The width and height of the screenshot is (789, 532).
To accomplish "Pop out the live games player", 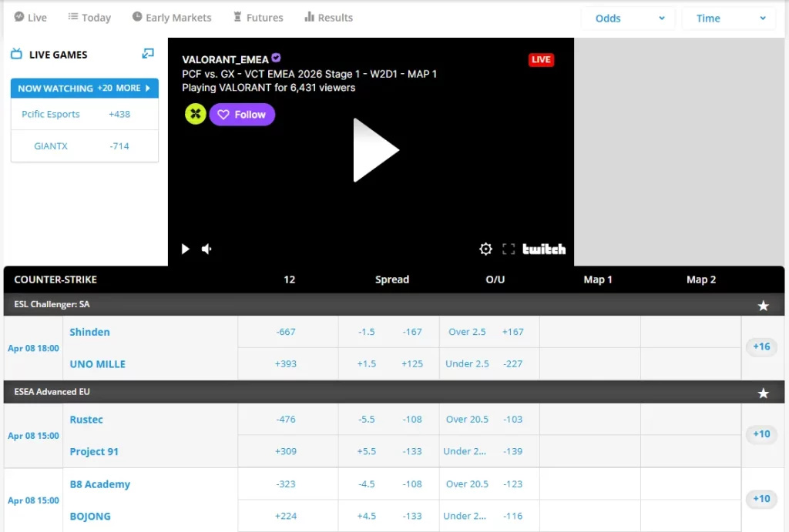I will (x=147, y=53).
